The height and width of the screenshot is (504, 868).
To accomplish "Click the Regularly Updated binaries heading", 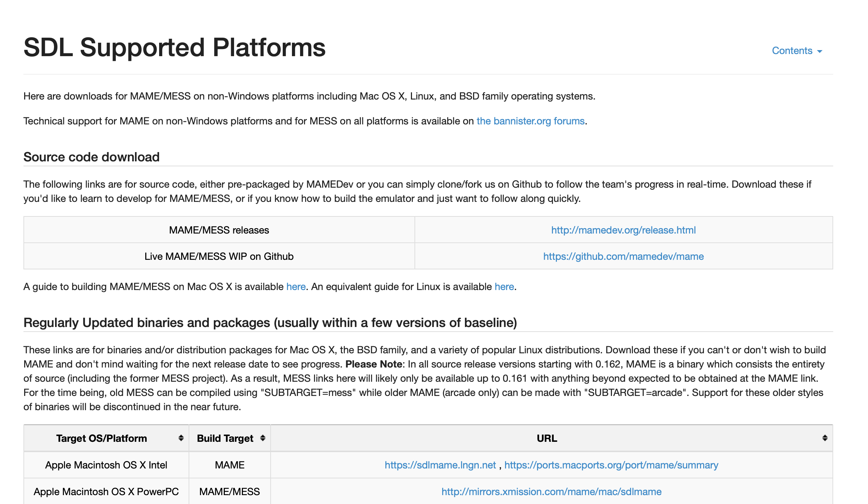I will click(270, 323).
